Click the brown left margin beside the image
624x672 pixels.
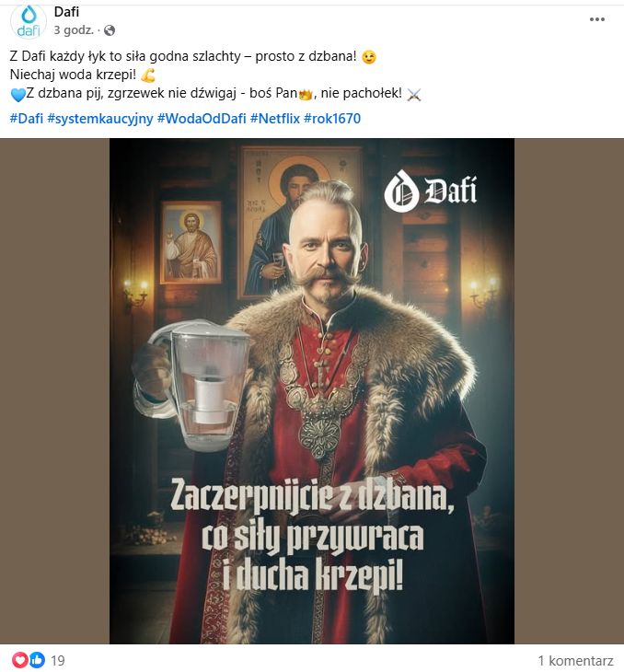point(54,391)
